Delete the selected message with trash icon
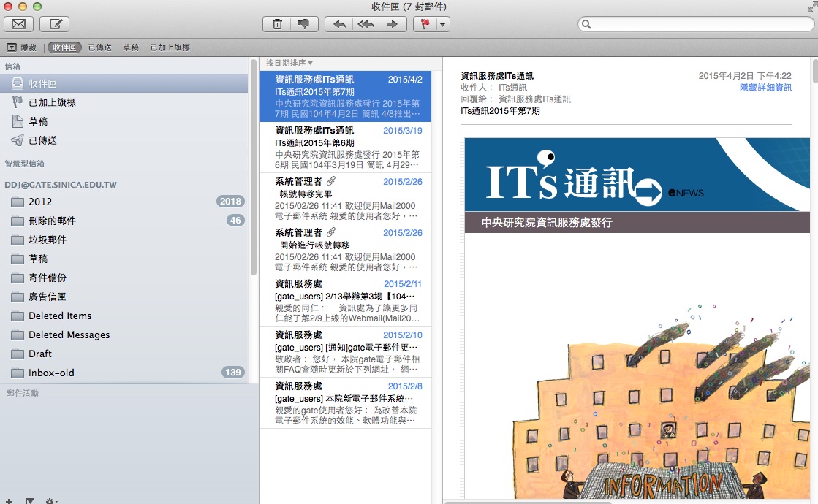 [278, 24]
